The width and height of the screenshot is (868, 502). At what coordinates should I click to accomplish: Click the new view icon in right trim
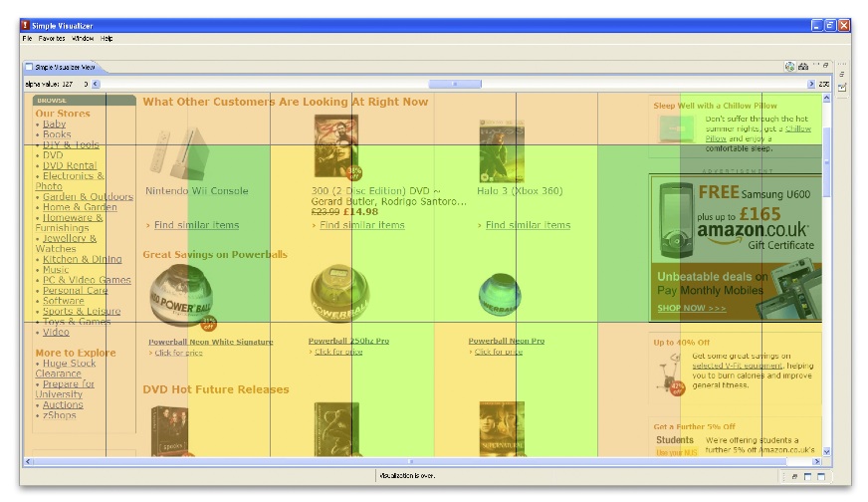842,88
